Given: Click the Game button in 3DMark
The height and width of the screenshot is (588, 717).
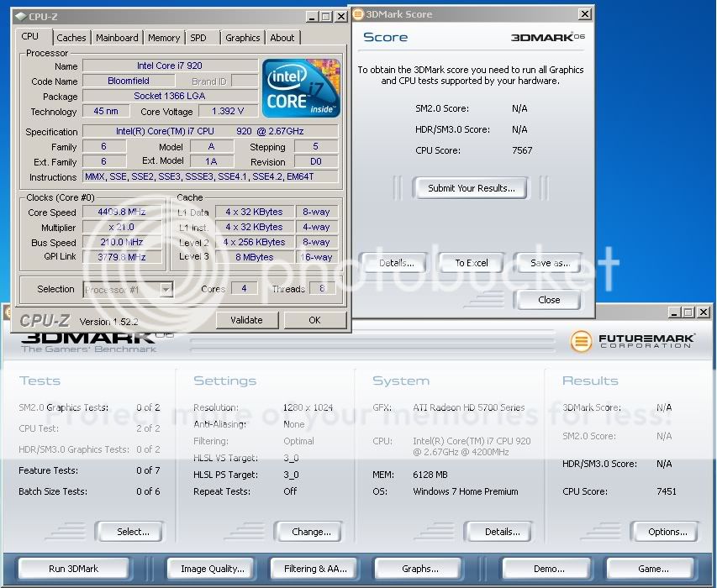Looking at the screenshot, I should pos(653,569).
